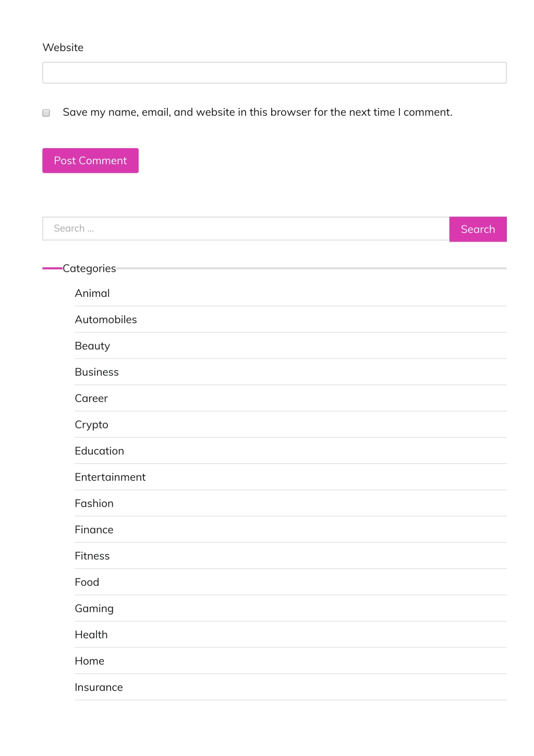Go to the Finance category
Screen dimensions: 534x756
point(94,530)
